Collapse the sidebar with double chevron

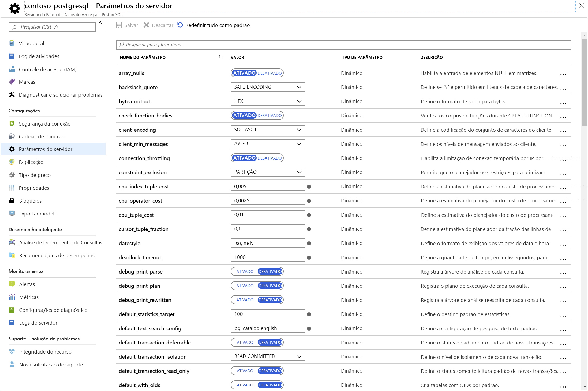pos(101,23)
